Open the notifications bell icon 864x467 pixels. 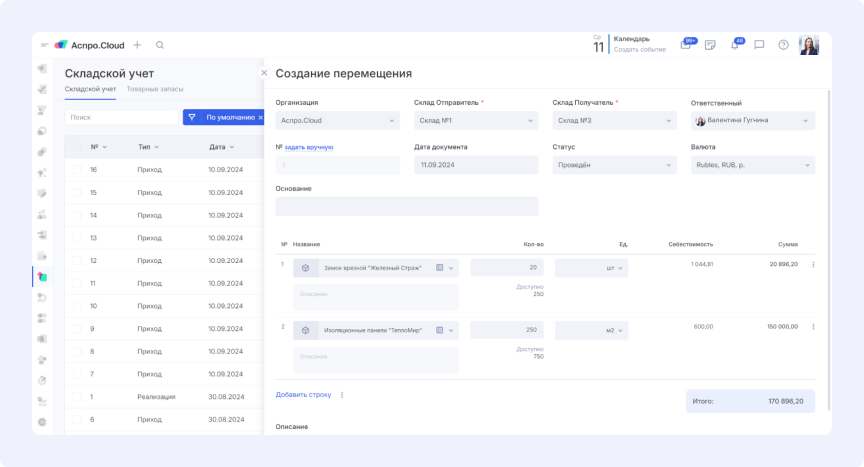coord(734,45)
